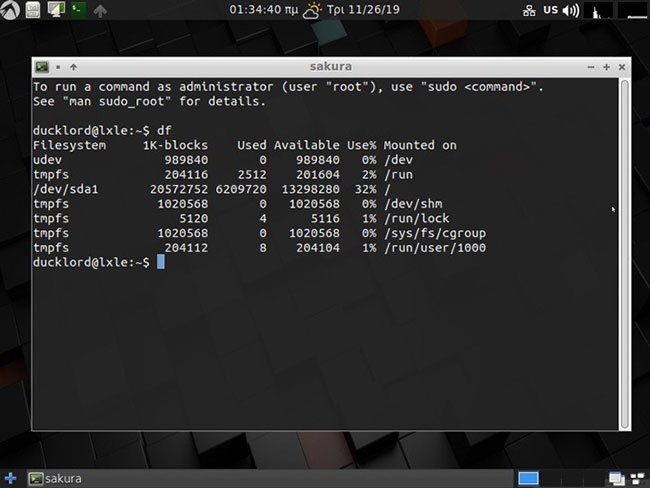The width and height of the screenshot is (650, 488).
Task: Click the 'Filesystem' column header text
Action: (69, 145)
